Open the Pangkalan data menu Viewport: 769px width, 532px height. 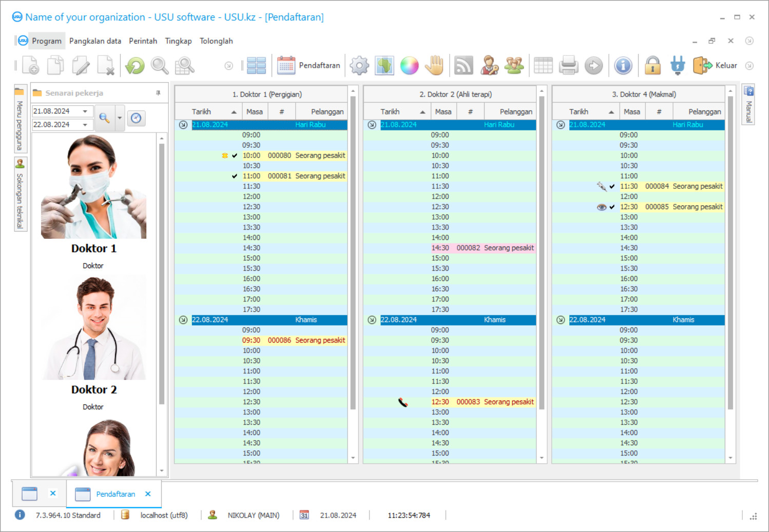click(95, 41)
